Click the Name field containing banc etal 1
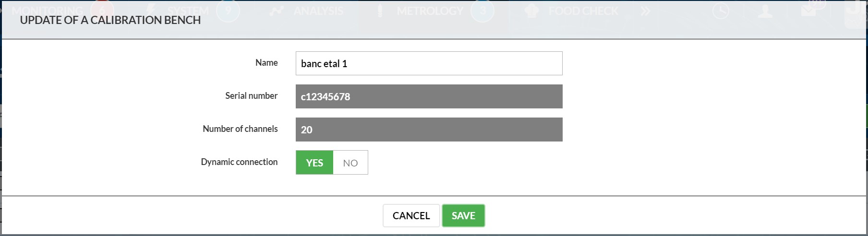The image size is (868, 236). tap(429, 63)
